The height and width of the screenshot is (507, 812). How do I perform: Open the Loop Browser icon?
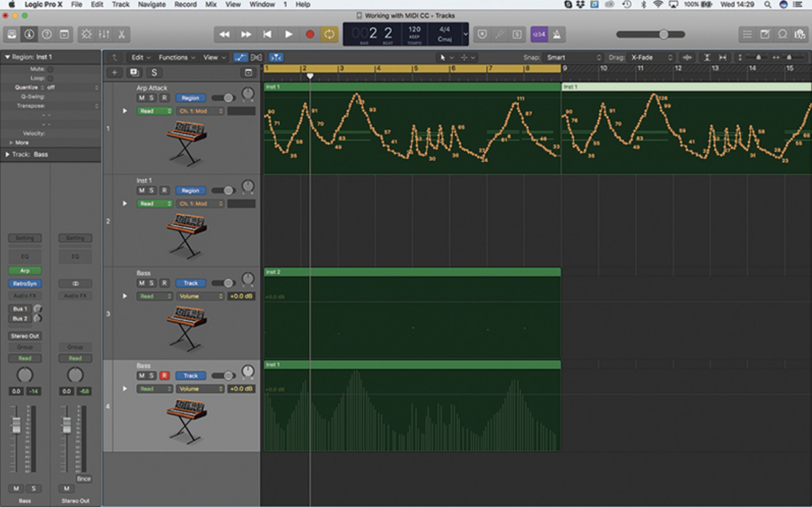coord(782,34)
